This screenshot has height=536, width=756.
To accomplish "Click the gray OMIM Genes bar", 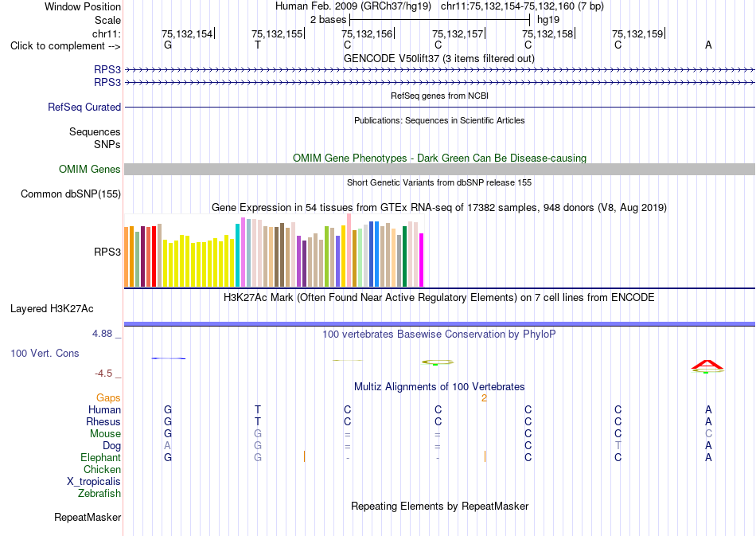I will (439, 169).
